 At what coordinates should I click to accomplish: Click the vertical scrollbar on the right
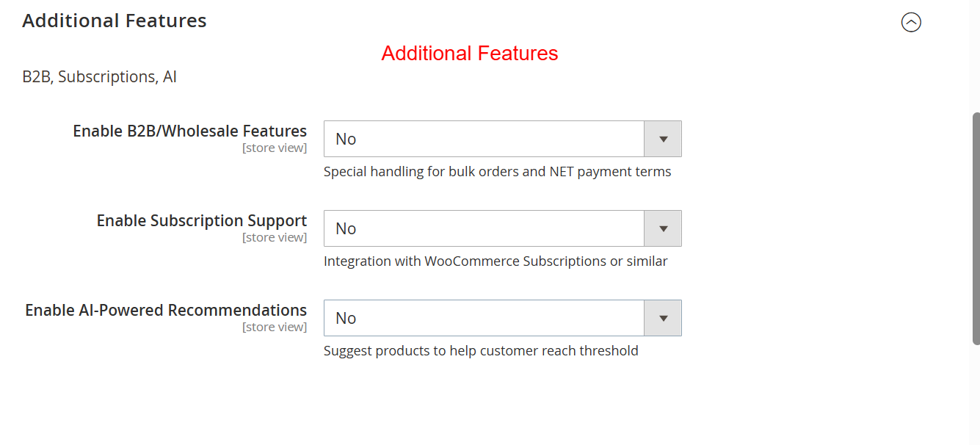pyautogui.click(x=976, y=228)
